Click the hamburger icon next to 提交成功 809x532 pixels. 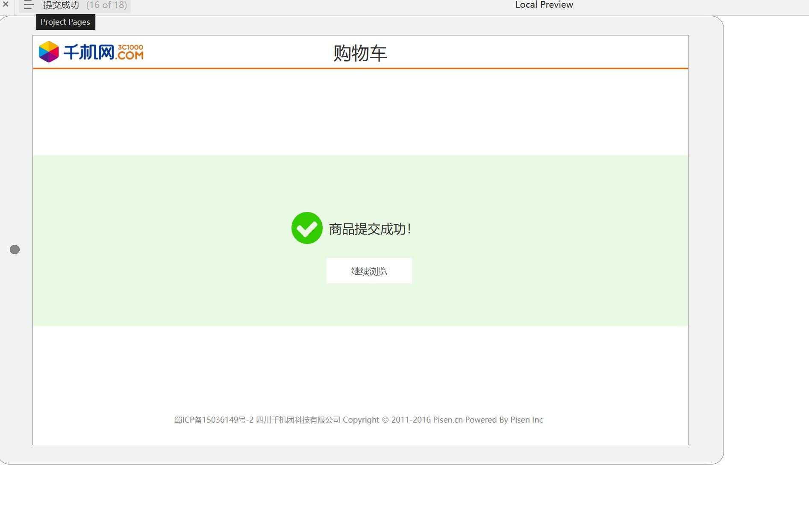(28, 5)
